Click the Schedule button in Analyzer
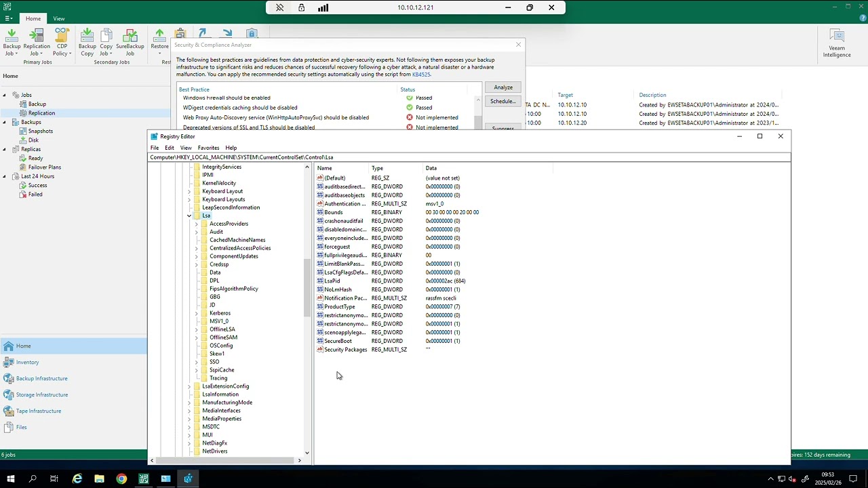868x488 pixels. point(503,102)
